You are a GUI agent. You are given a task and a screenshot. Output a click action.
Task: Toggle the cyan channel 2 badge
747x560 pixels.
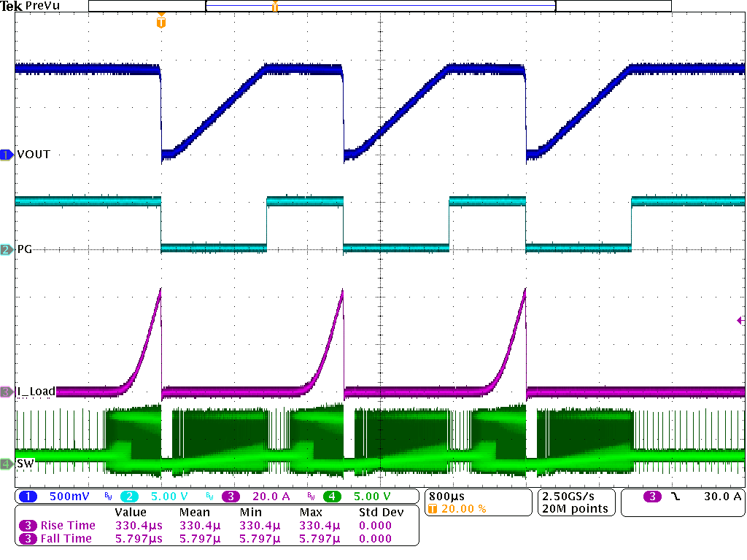(128, 497)
